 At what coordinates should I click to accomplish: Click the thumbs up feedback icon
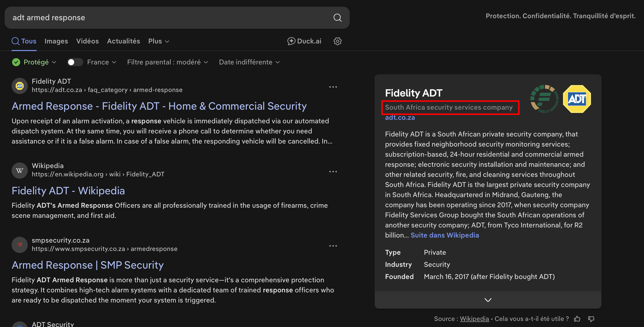pos(577,319)
